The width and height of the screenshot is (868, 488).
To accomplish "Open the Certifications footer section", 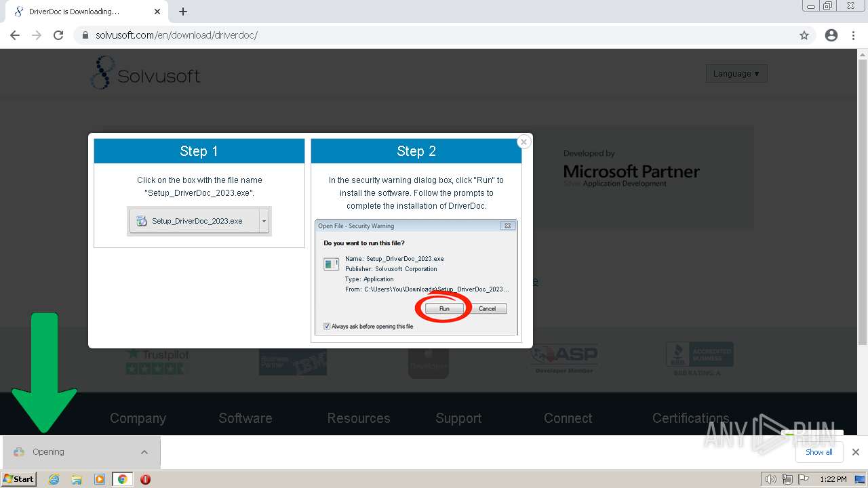I will pyautogui.click(x=691, y=418).
